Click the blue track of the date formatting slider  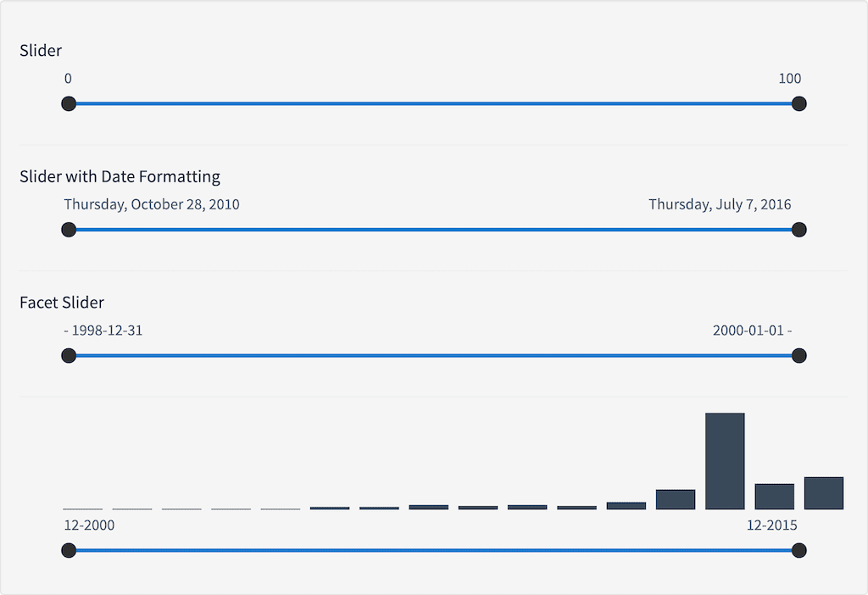[432, 230]
